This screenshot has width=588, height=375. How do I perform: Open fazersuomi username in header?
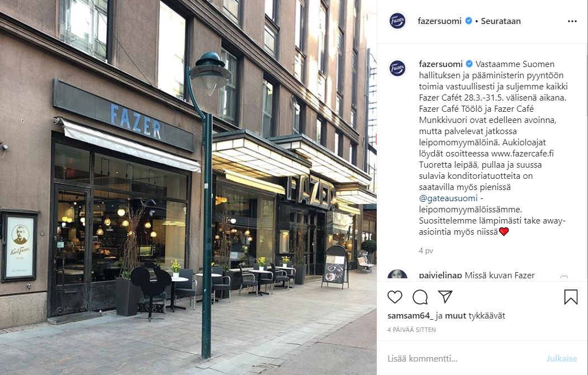(439, 21)
